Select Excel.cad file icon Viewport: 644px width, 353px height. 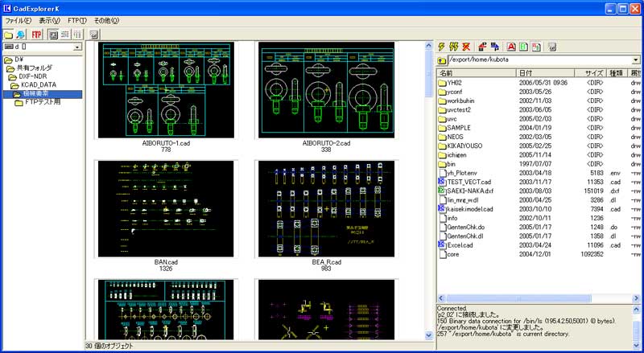tap(442, 245)
